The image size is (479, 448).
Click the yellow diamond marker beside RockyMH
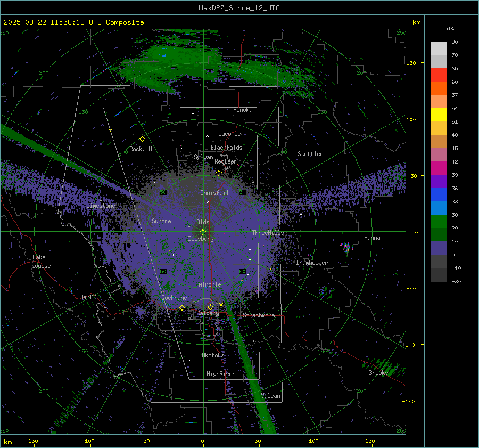pyautogui.click(x=142, y=139)
